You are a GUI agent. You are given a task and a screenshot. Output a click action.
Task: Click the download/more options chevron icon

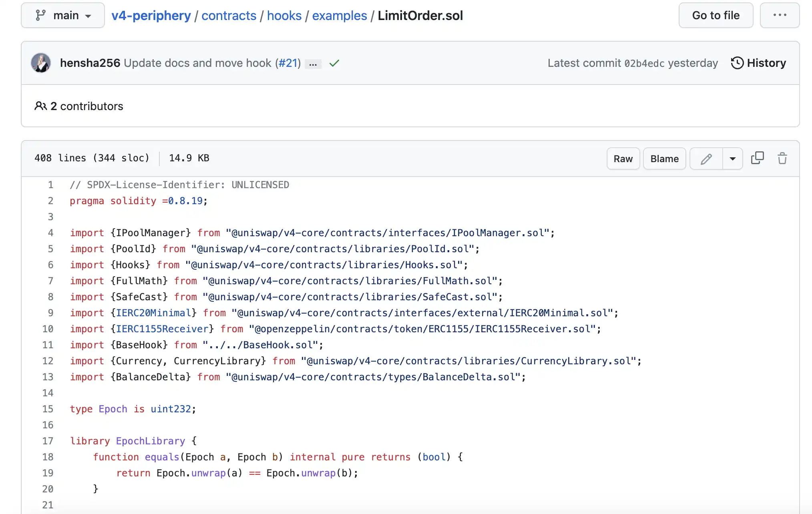click(733, 159)
